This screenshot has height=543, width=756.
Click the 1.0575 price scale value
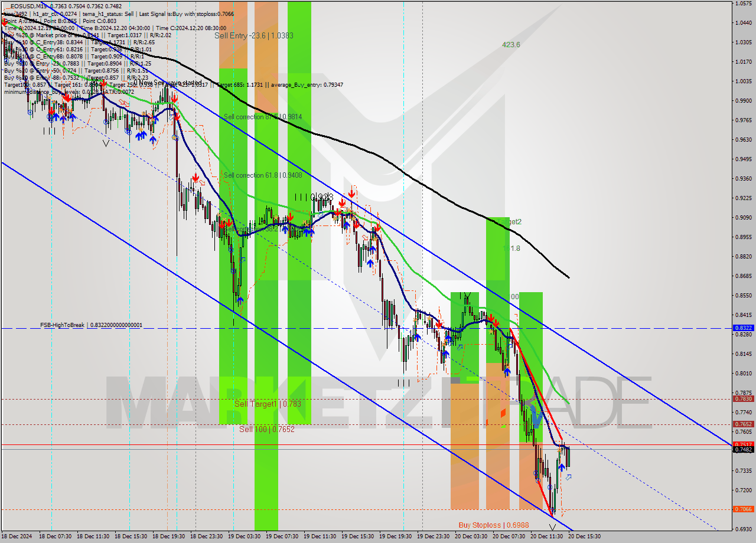pos(743,4)
